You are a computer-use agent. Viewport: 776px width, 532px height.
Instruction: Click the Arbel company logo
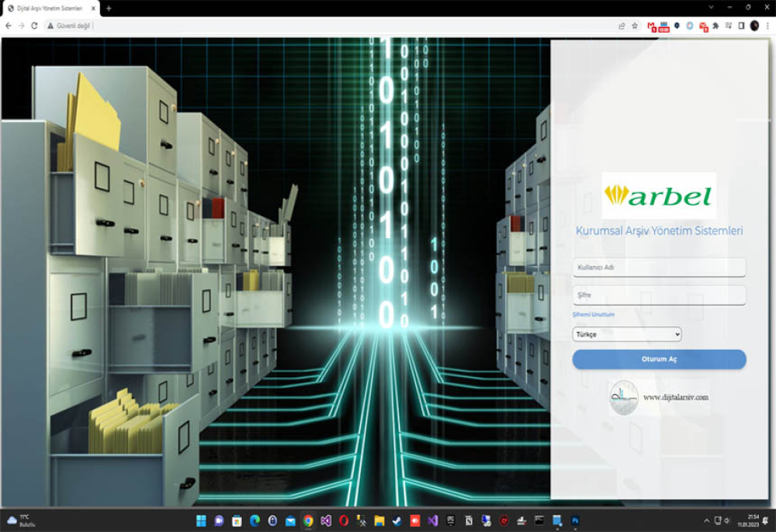[x=659, y=195]
